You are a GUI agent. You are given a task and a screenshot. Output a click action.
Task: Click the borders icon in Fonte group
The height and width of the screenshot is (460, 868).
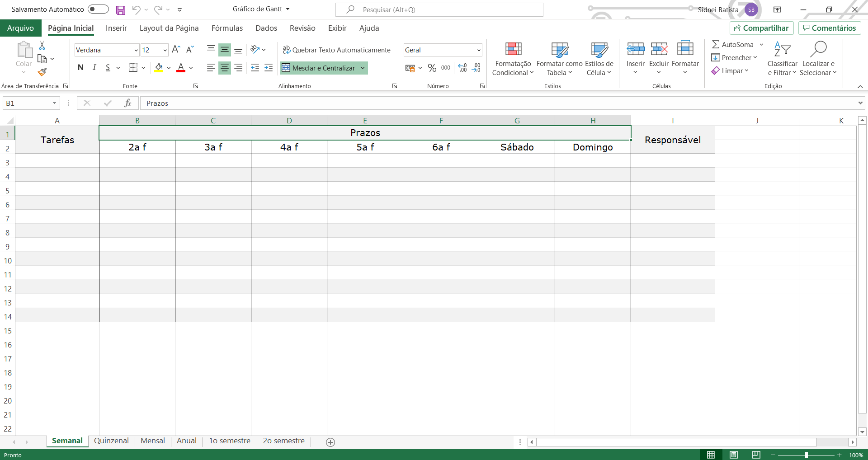[x=133, y=68]
